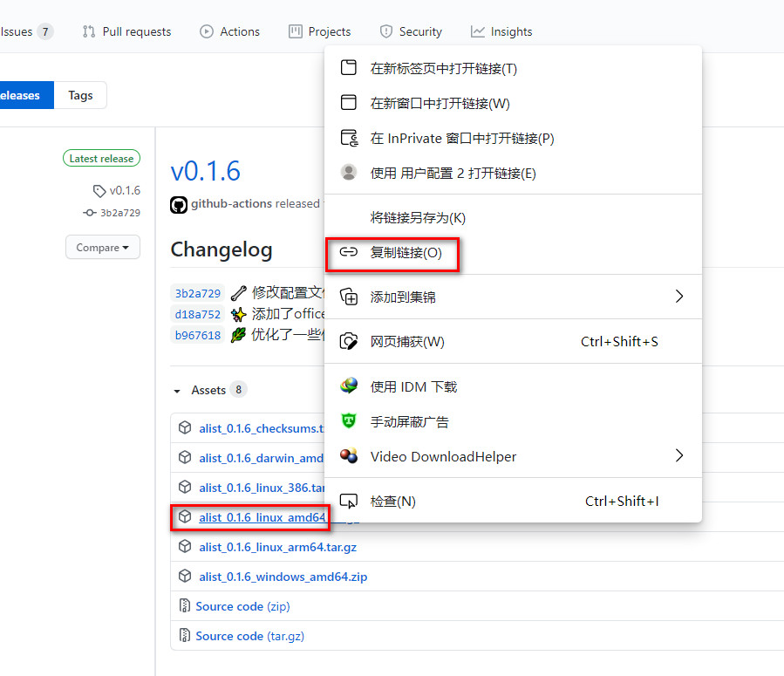The image size is (784, 676).
Task: Click package icon beside darwin_amd64 asset
Action: [x=185, y=457]
